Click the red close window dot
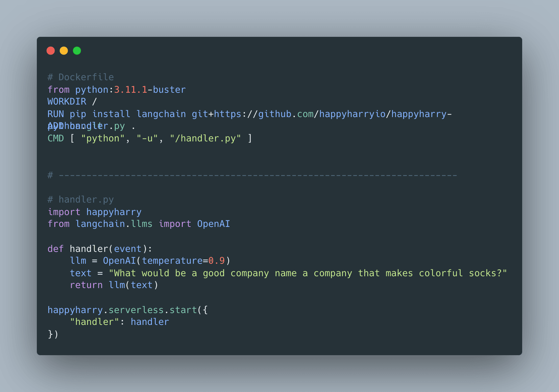Viewport: 559px width, 392px height. coord(51,51)
